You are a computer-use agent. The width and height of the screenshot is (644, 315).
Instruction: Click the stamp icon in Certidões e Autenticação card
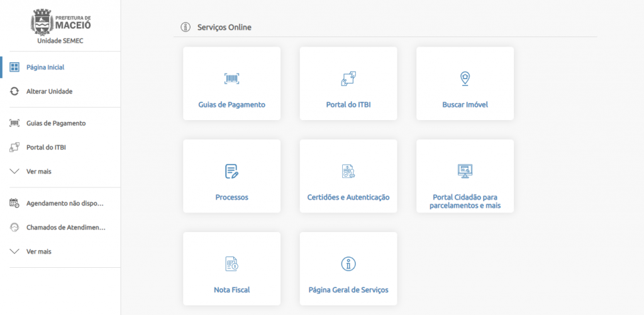pos(348,171)
